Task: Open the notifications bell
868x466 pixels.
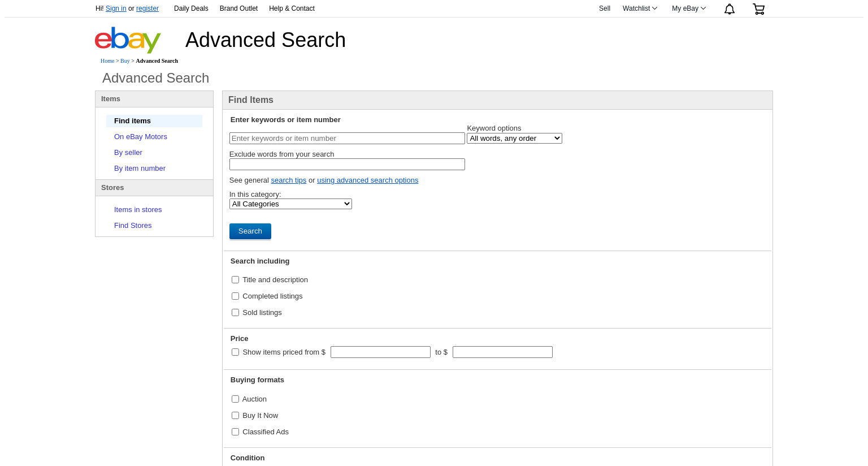Action: pos(730,9)
